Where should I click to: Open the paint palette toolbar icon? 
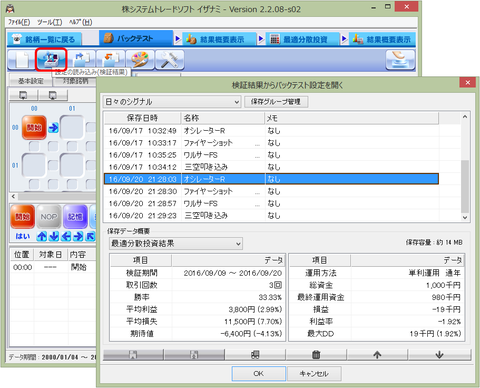pos(140,60)
